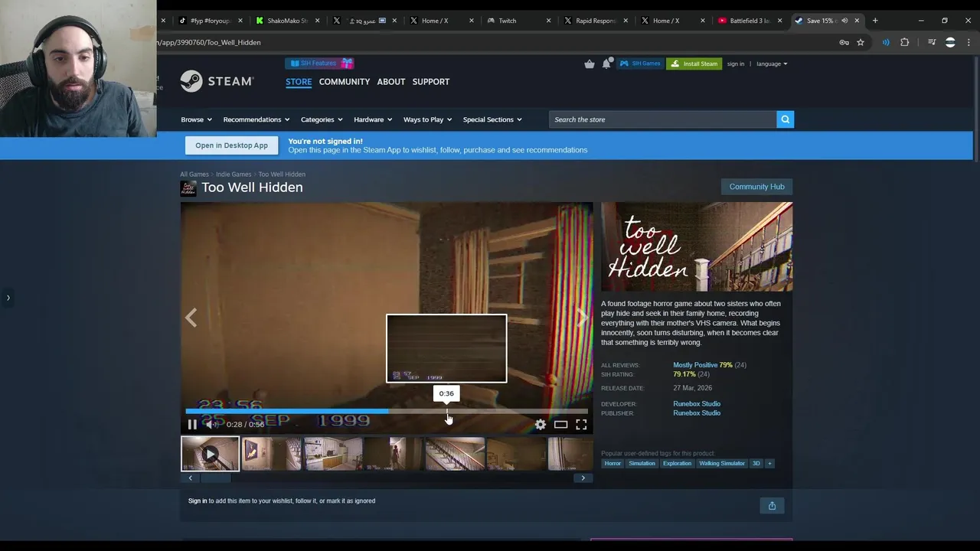
Task: Select the staircase screenshot thumbnail
Action: [455, 454]
